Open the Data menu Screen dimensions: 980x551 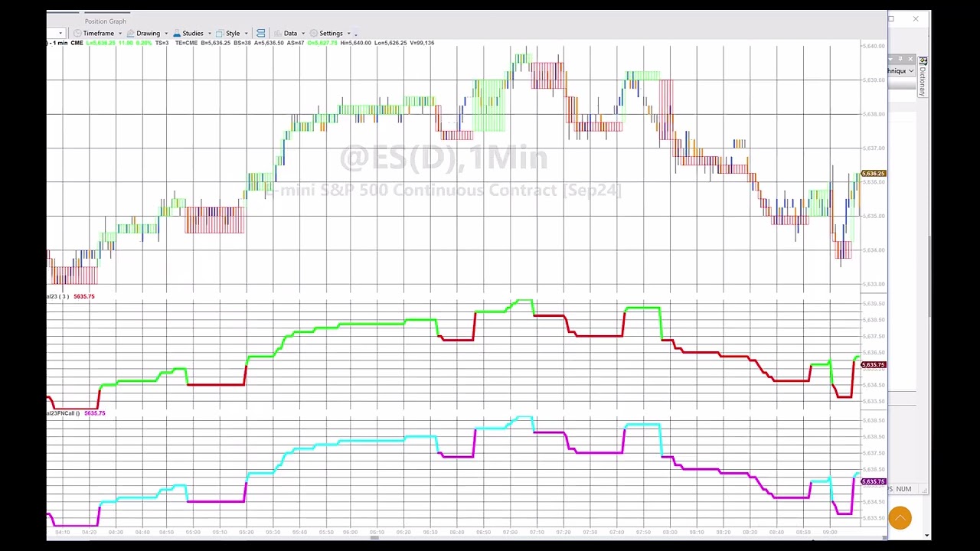[x=290, y=33]
